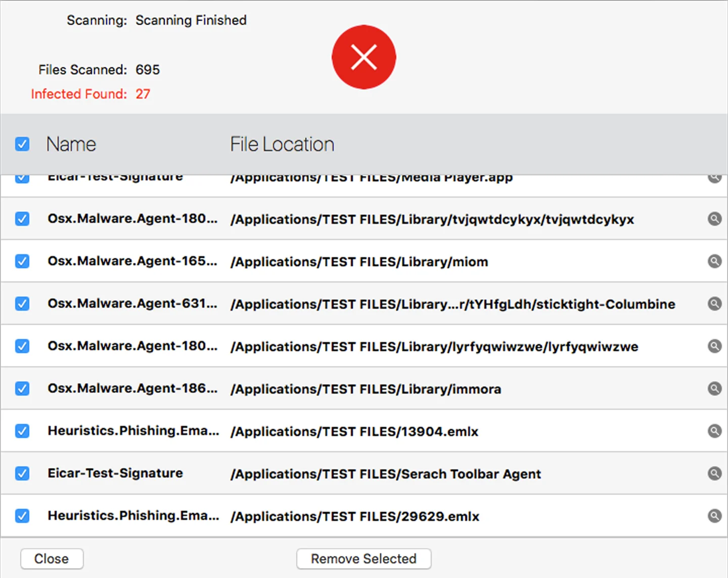
Task: Select Osx.Malware.Agent-186... threat name
Action: tap(132, 389)
